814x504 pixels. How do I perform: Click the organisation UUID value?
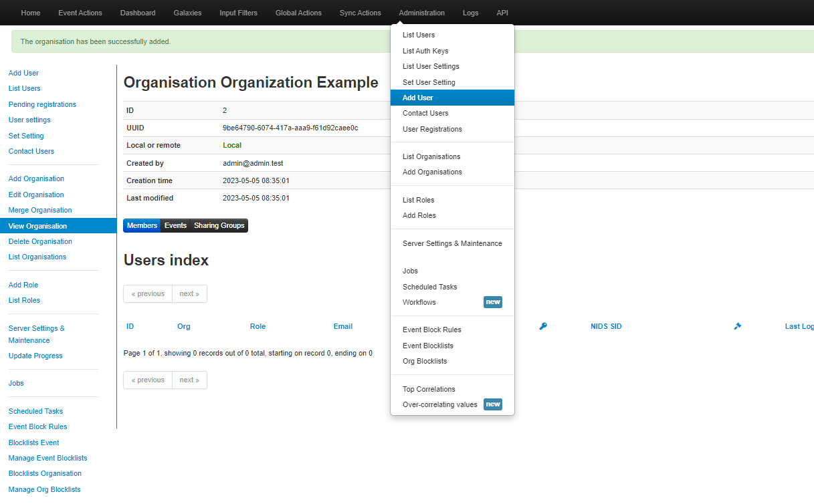pos(291,128)
